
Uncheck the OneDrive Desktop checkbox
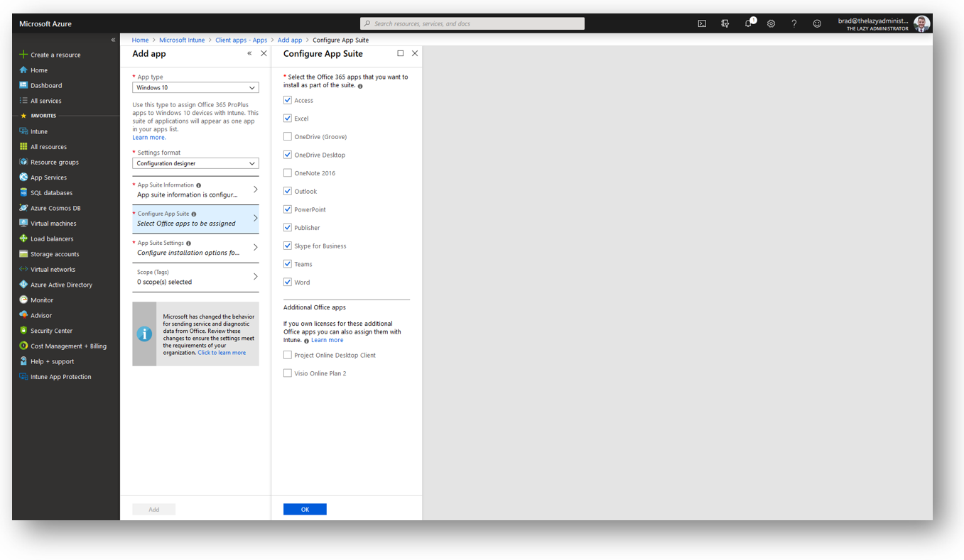(288, 155)
